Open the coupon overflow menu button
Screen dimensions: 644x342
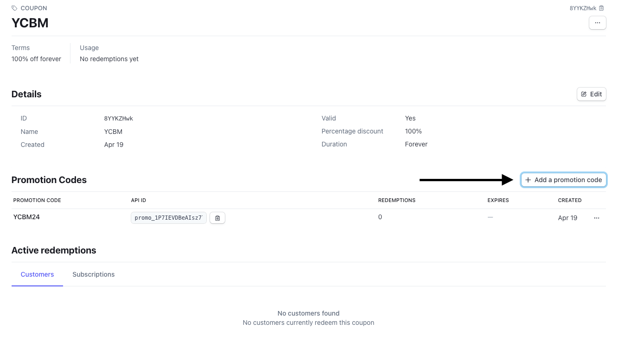[597, 23]
